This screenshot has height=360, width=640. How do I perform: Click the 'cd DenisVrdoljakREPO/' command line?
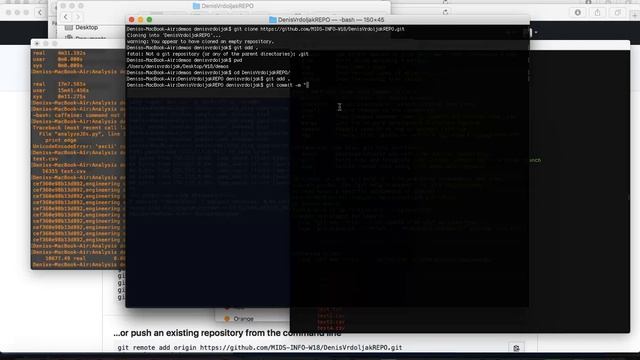pos(208,73)
